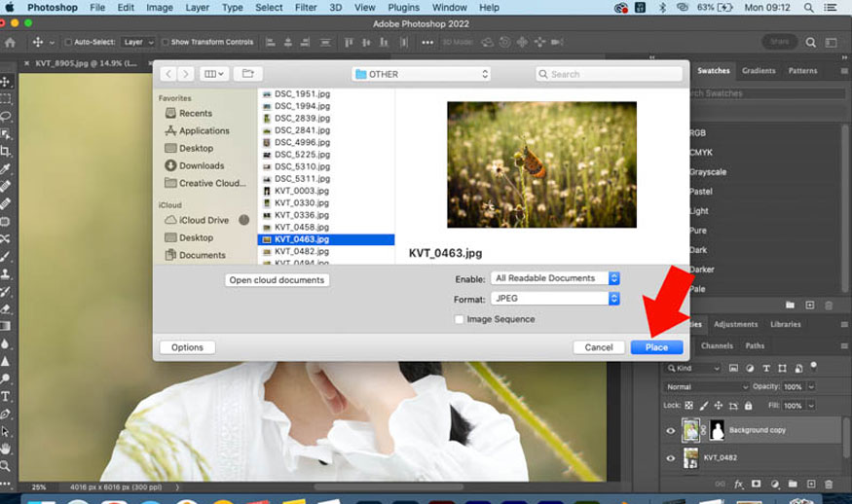Click the KVT_0463.jpg preview thumbnail
The image size is (852, 504).
(x=541, y=164)
